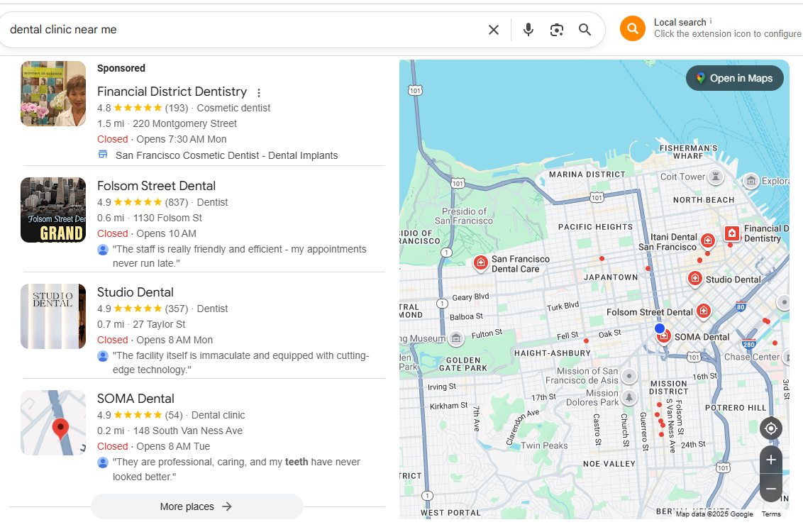Center map on my location
The width and height of the screenshot is (803, 532).
coord(770,428)
